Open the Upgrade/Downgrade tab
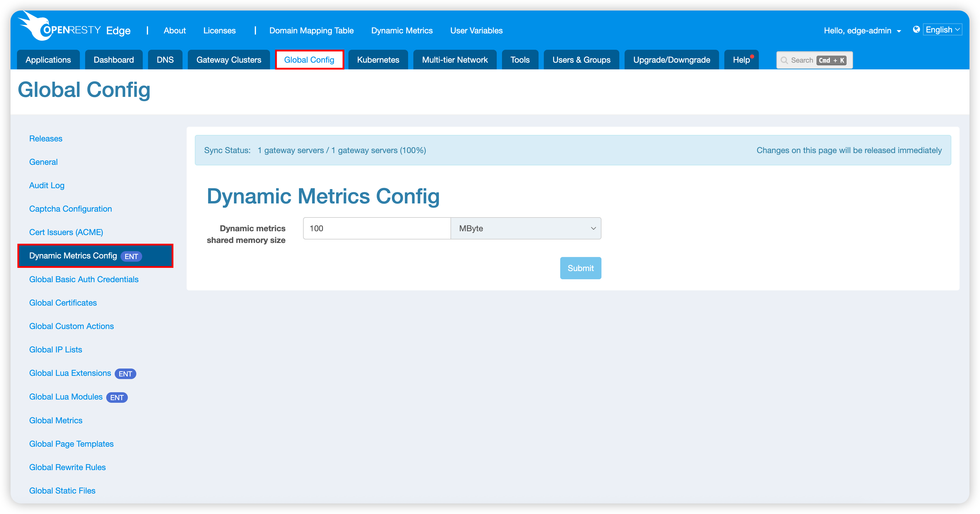Screen dimensions: 980x514 click(671, 60)
